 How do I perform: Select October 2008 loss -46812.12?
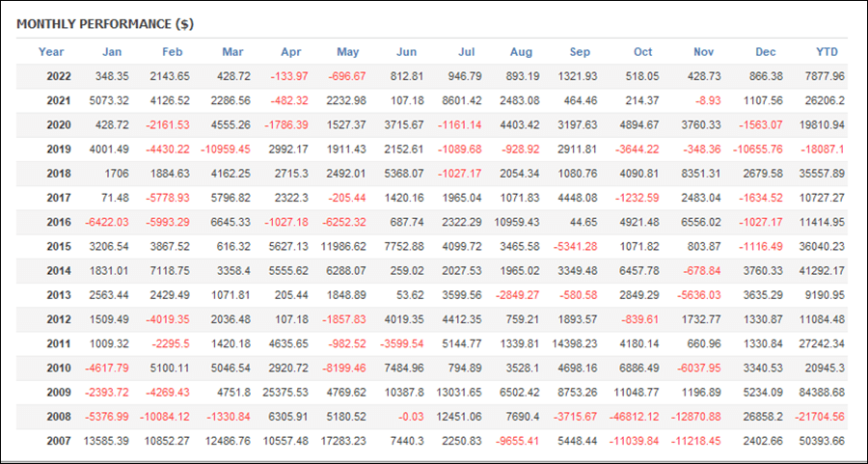pyautogui.click(x=635, y=417)
